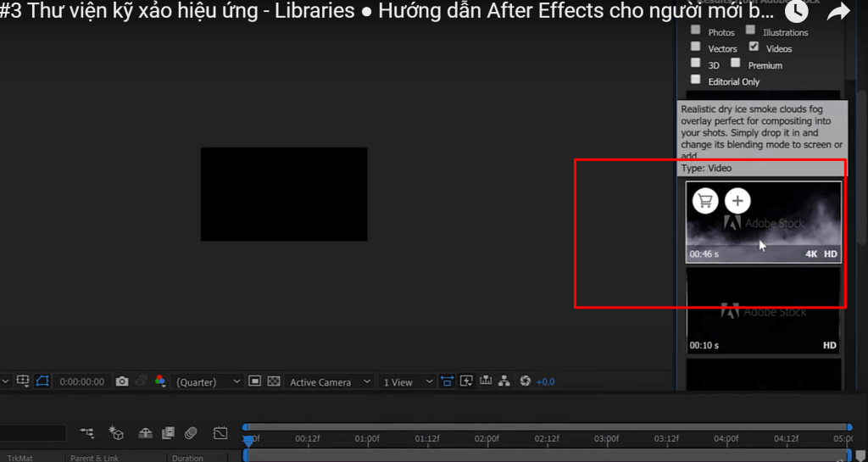Click the 4K badge on smoke clip

point(811,254)
